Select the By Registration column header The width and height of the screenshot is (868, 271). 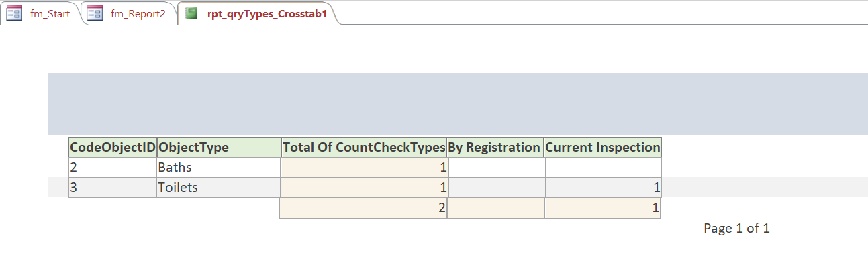(x=494, y=147)
